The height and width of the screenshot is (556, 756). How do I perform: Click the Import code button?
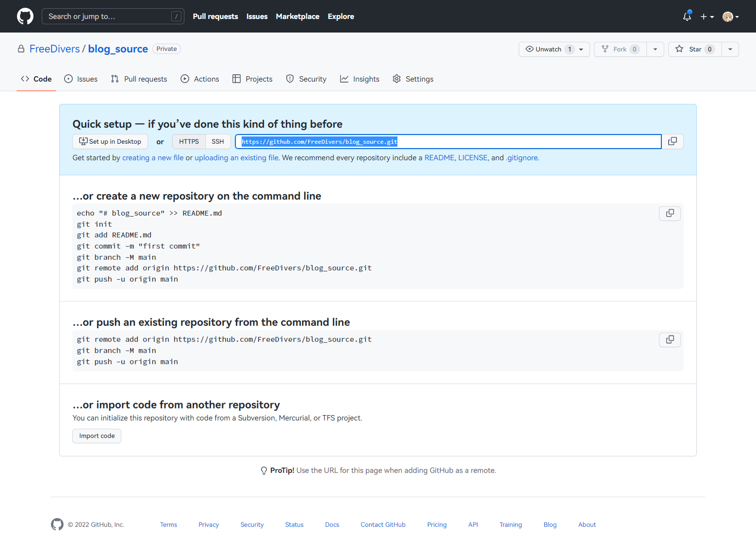click(x=97, y=436)
